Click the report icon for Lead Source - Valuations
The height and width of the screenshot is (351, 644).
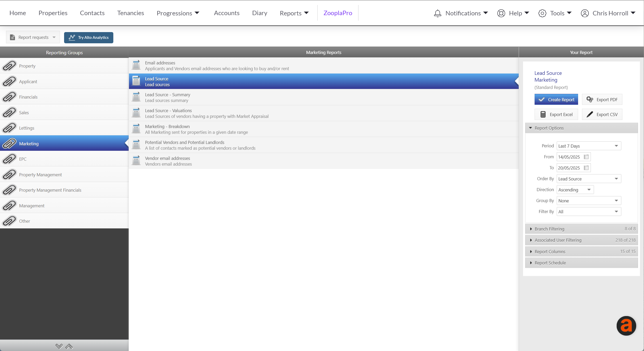click(x=136, y=113)
